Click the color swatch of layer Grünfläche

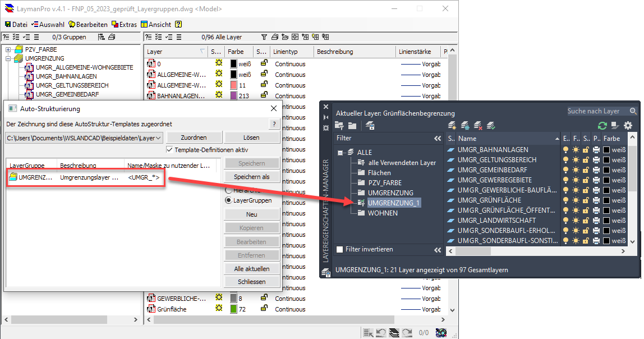(x=234, y=309)
